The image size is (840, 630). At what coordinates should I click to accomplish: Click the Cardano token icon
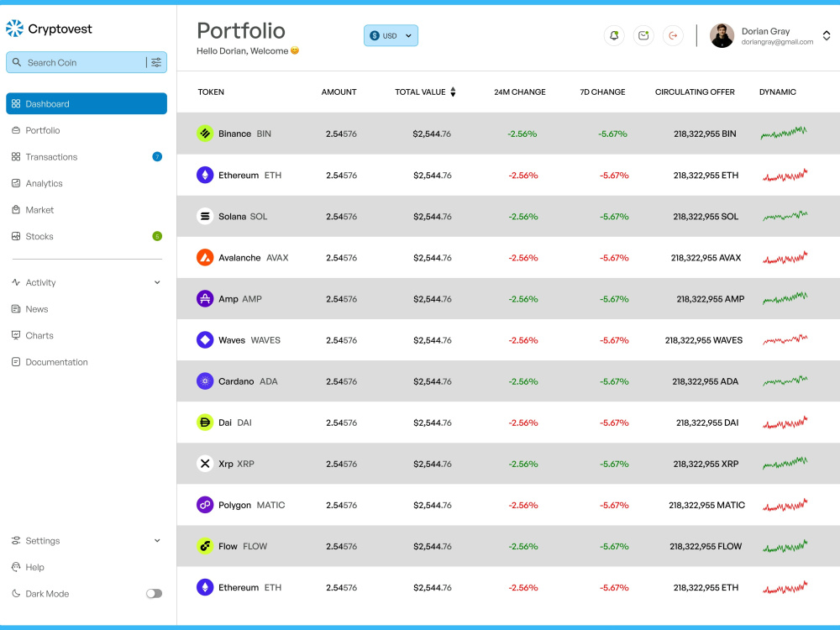click(x=205, y=381)
